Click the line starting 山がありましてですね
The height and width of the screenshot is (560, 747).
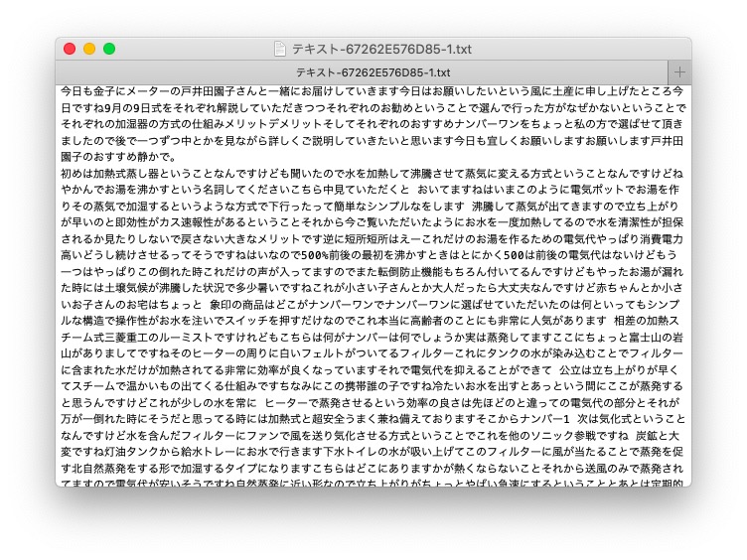click(373, 353)
